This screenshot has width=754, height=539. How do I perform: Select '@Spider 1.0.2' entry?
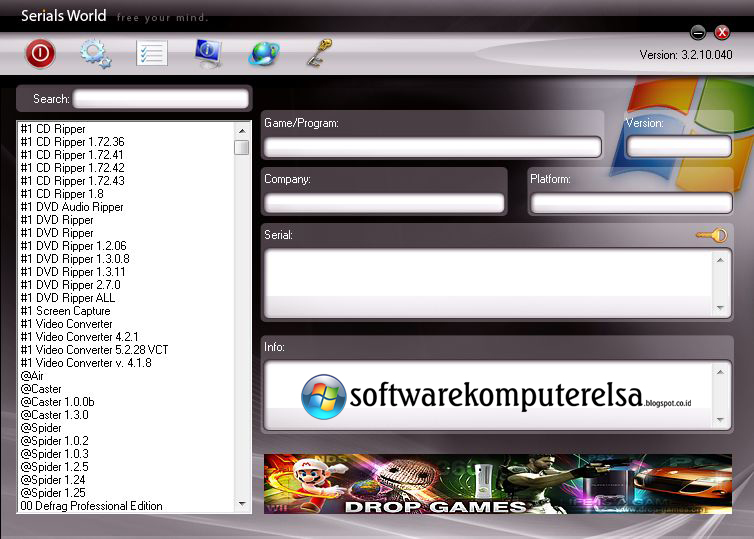coord(54,440)
